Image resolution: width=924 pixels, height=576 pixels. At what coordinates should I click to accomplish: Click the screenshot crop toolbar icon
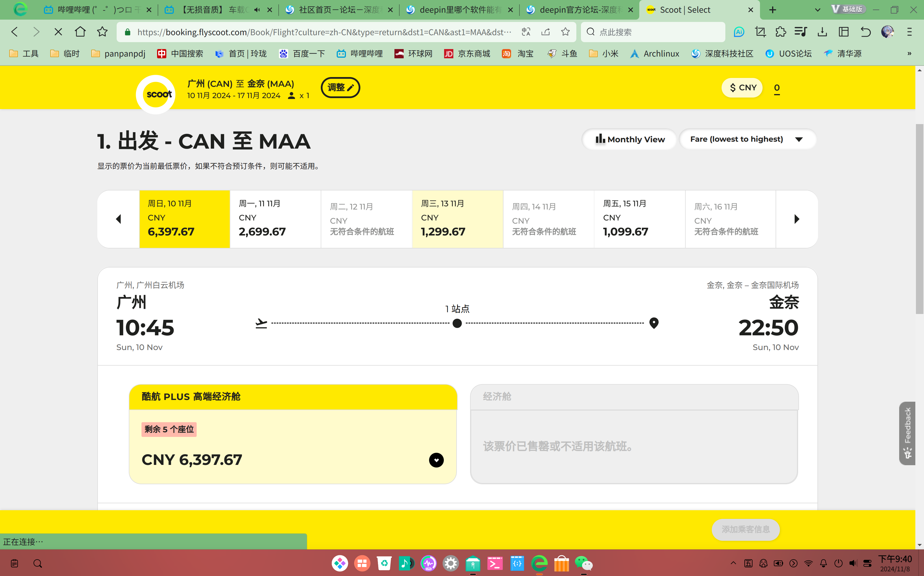[760, 32]
